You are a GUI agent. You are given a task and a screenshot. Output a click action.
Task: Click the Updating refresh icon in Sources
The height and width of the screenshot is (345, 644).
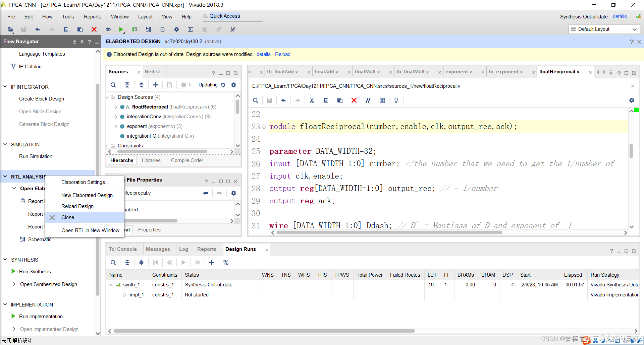tap(223, 85)
